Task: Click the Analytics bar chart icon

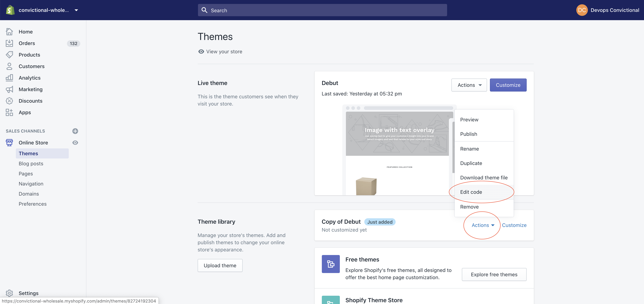Action: 9,78
